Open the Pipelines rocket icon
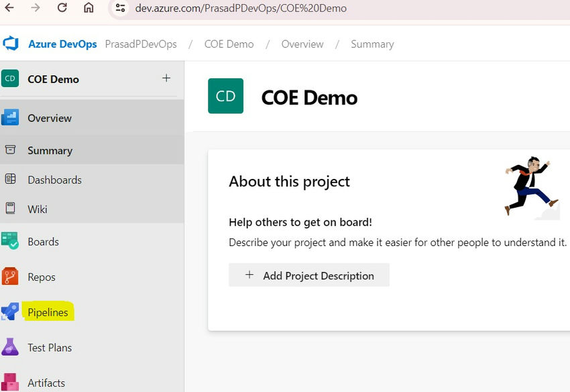 (10, 312)
